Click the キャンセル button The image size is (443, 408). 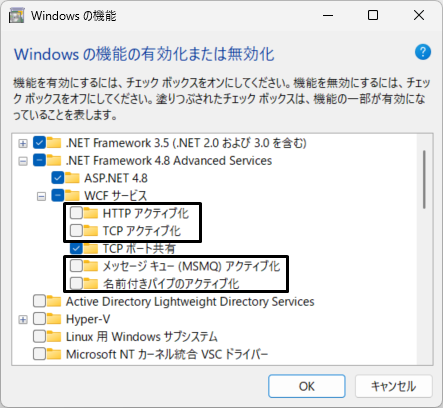pyautogui.click(x=394, y=386)
